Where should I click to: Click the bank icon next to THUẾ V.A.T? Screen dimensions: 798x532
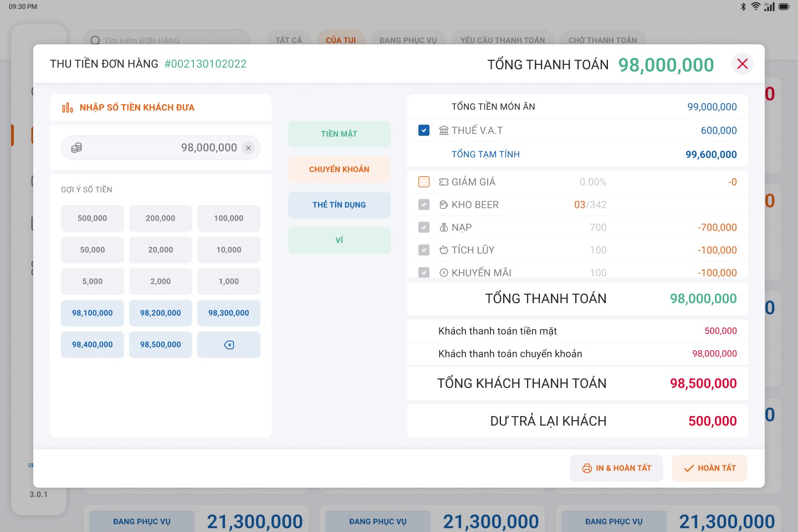tap(444, 130)
